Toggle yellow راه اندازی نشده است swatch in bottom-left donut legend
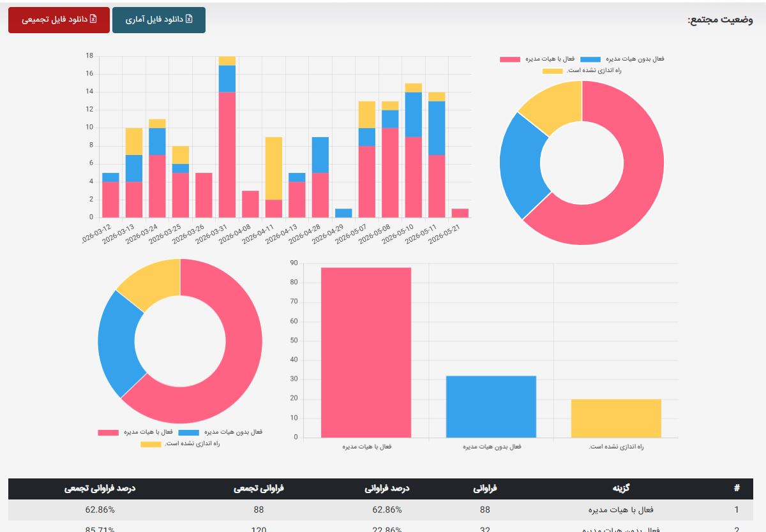This screenshot has height=532, width=766. 151,444
